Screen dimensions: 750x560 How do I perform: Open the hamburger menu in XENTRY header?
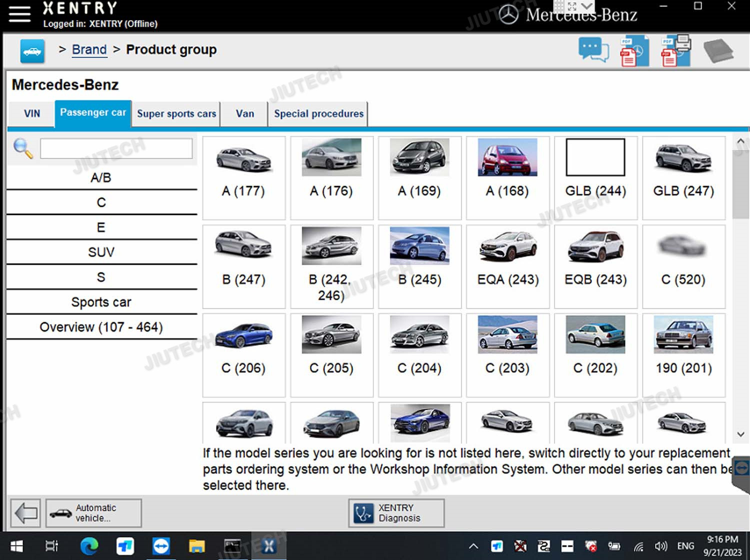(x=19, y=14)
